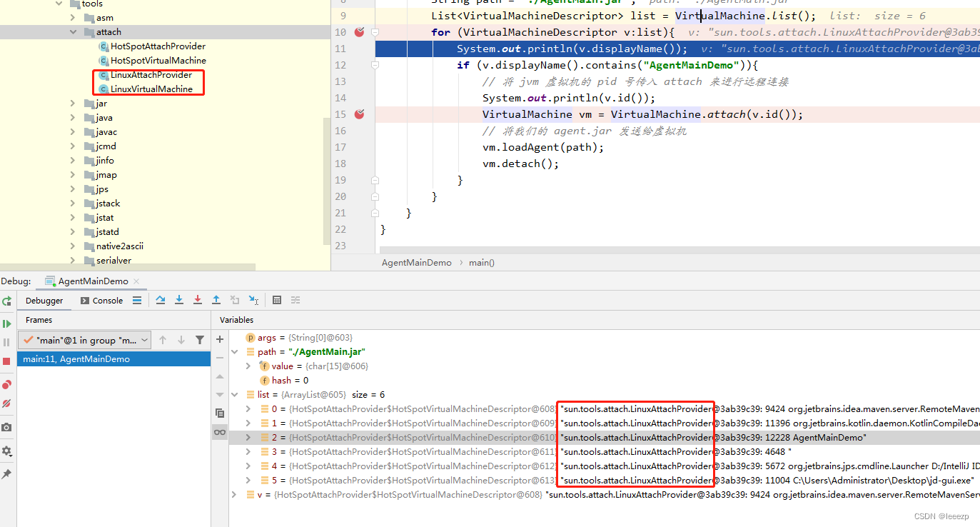Collapse the path variable node
This screenshot has height=527, width=980.
[x=235, y=352]
